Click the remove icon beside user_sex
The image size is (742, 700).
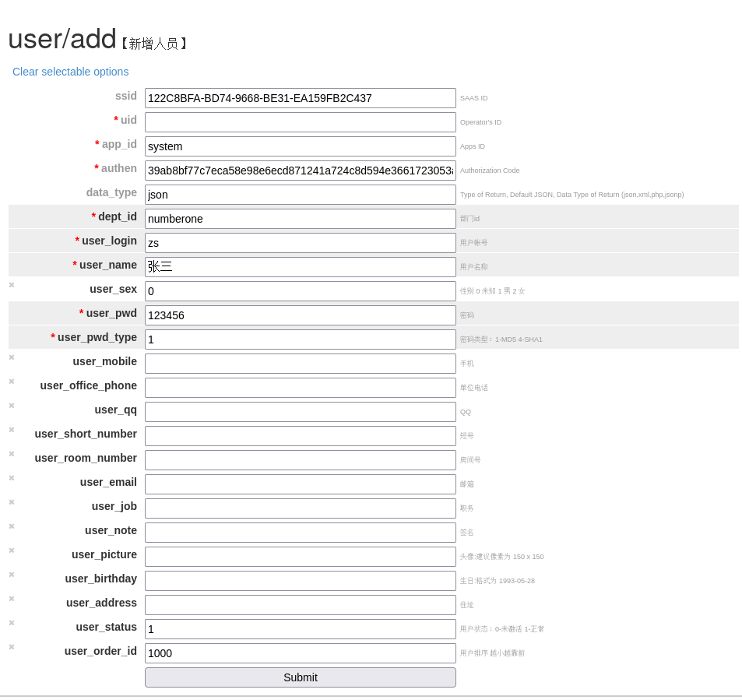(11, 284)
